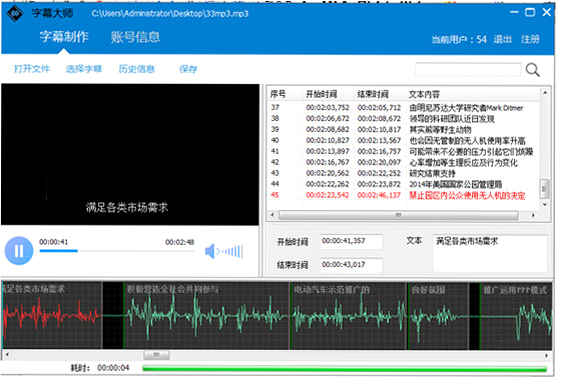Viewport: 569px width, 380px height.
Task: Click end time 00:02:46,137 in row 45
Action: coord(379,195)
